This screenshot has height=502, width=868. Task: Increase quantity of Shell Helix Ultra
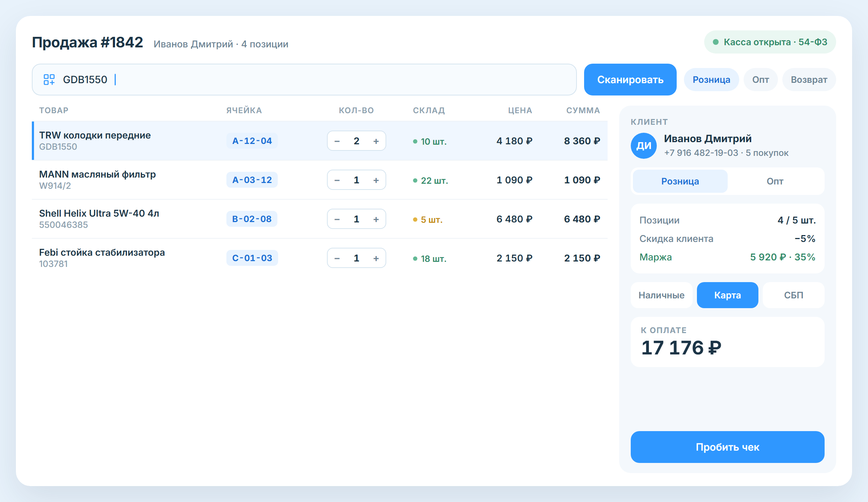click(376, 219)
